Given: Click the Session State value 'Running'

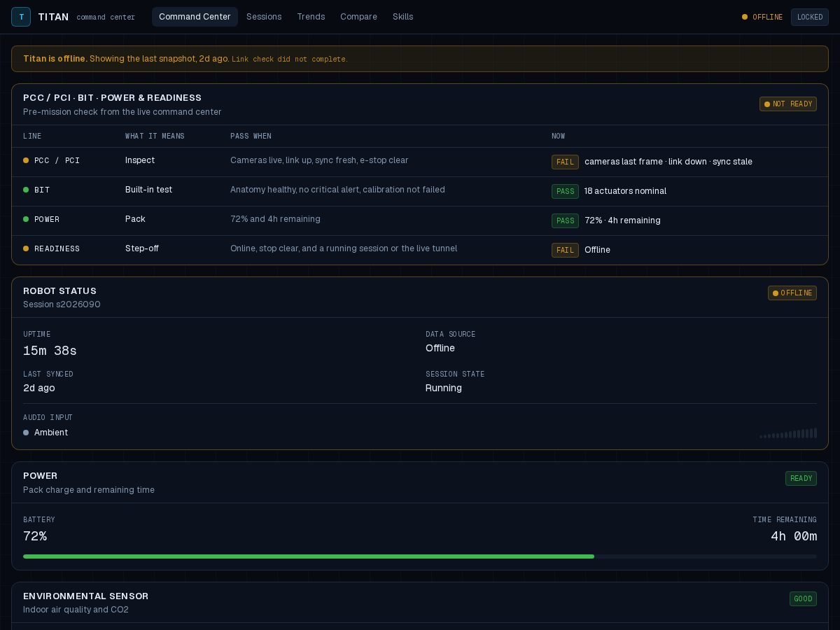Looking at the screenshot, I should pos(444,388).
